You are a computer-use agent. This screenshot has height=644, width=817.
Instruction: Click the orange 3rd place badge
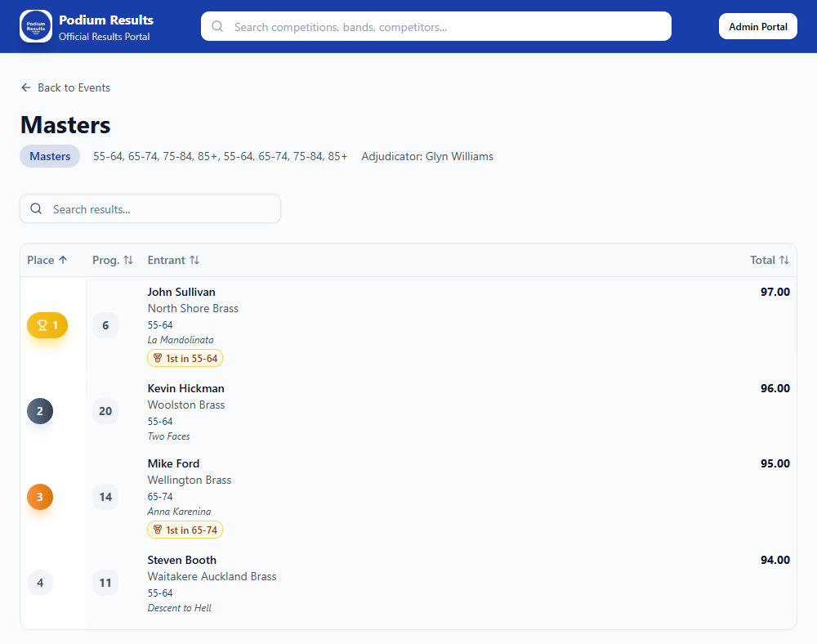point(40,497)
